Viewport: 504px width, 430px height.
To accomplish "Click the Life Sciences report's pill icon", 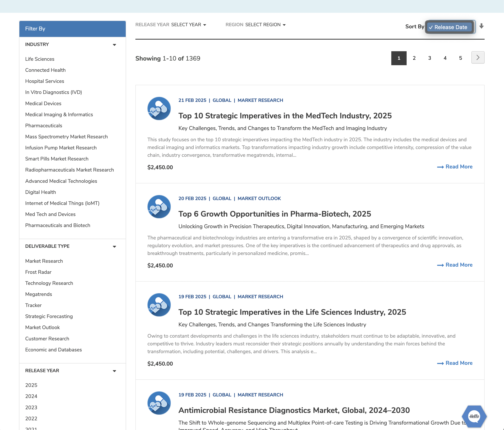I will [159, 305].
